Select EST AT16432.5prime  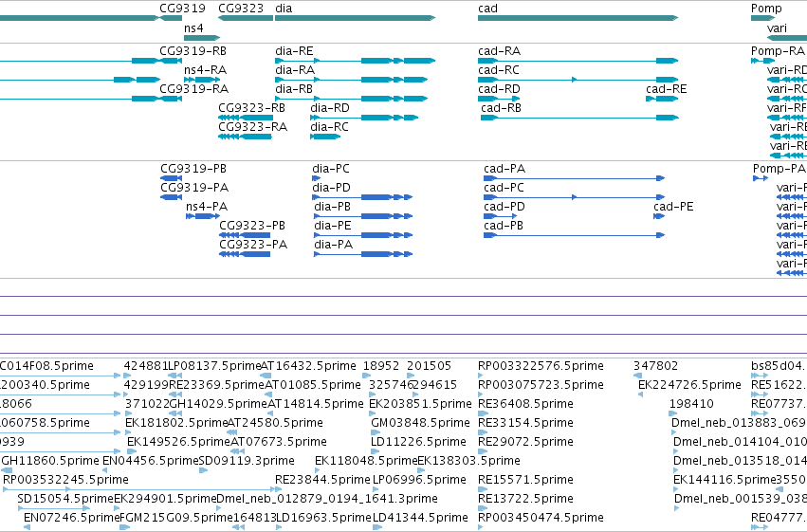[308, 366]
